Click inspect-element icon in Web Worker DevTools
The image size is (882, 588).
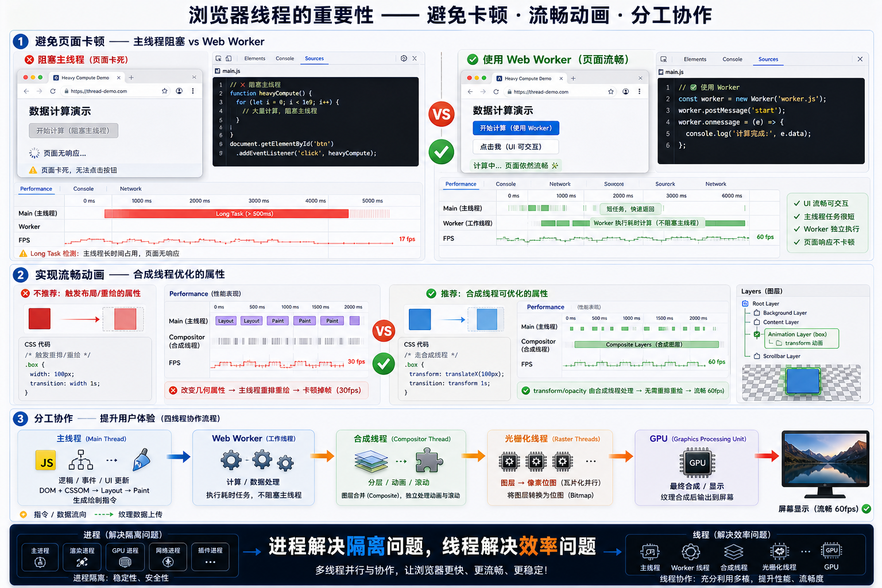point(664,59)
